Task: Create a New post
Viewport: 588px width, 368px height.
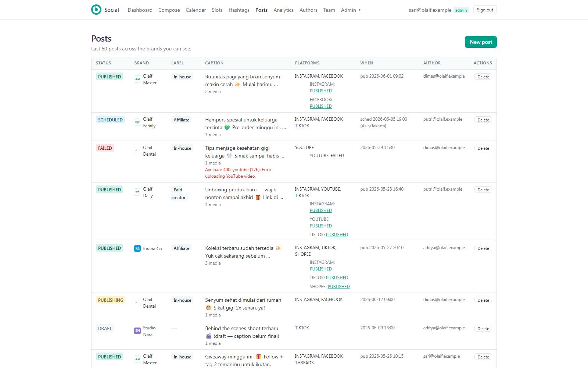Action: coord(481,42)
